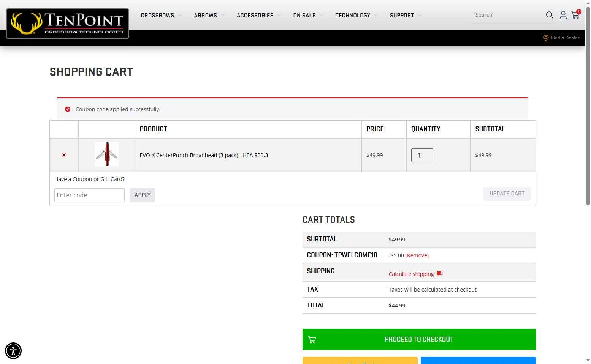Click the Apply coupon button
Image resolution: width=591 pixels, height=364 pixels.
pyautogui.click(x=143, y=195)
